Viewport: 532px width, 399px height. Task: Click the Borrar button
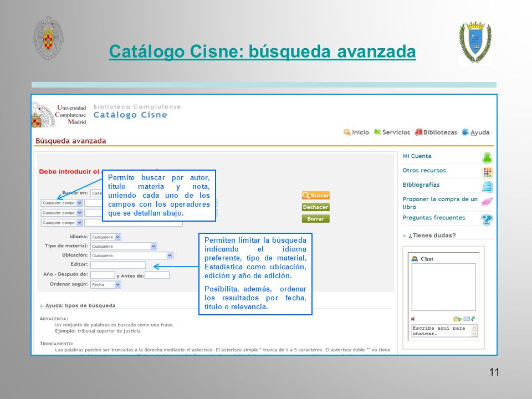[315, 219]
